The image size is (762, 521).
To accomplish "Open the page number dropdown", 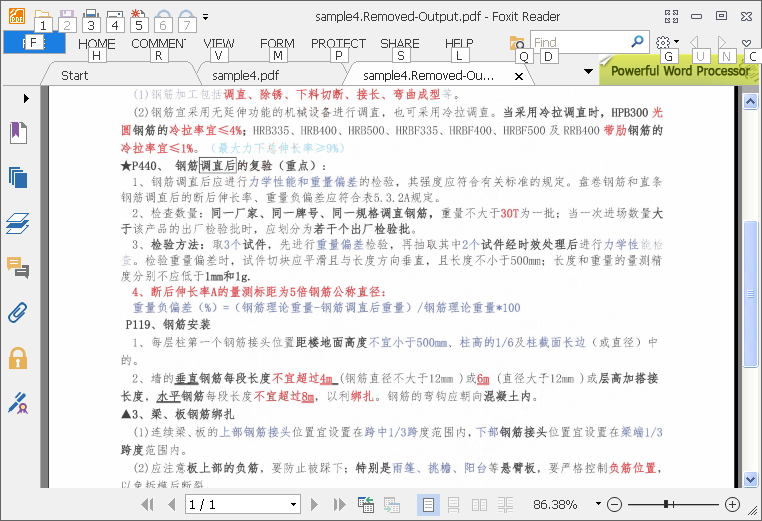I will click(x=292, y=505).
